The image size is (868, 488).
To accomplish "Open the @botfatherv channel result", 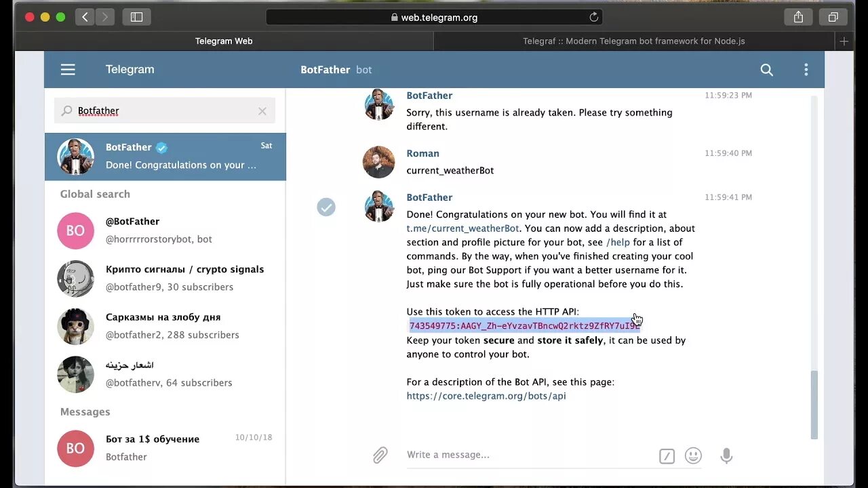I will coord(165,374).
